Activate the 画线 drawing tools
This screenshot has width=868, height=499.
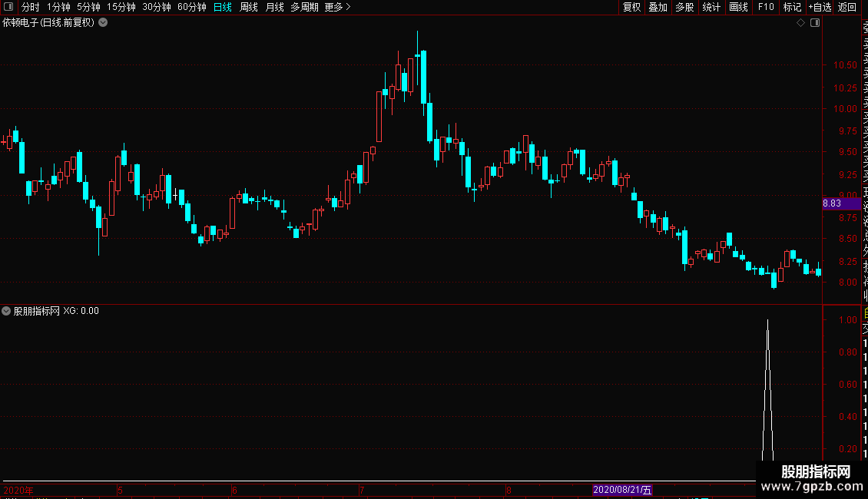pyautogui.click(x=738, y=7)
